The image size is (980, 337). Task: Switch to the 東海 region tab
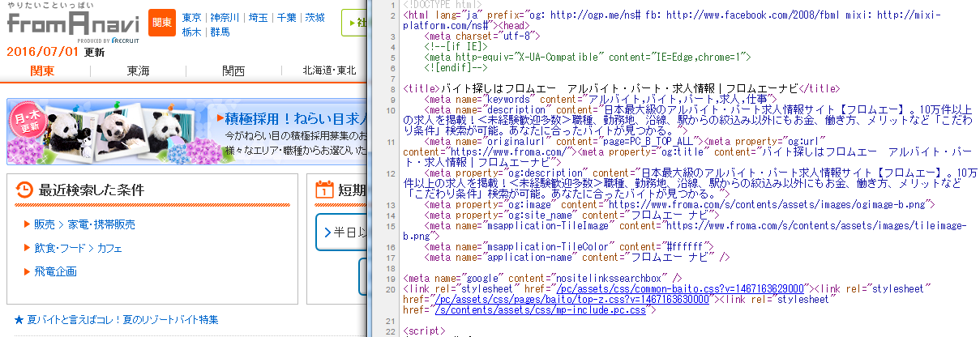[x=138, y=71]
